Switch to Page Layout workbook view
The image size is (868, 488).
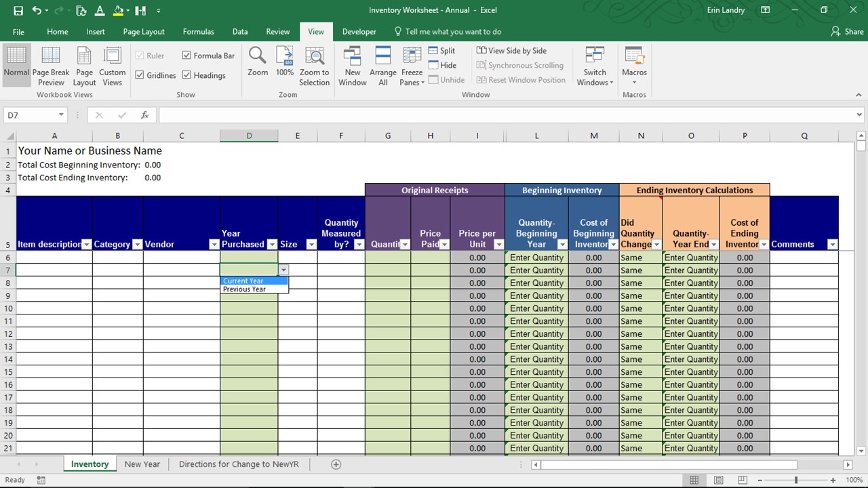pyautogui.click(x=84, y=65)
